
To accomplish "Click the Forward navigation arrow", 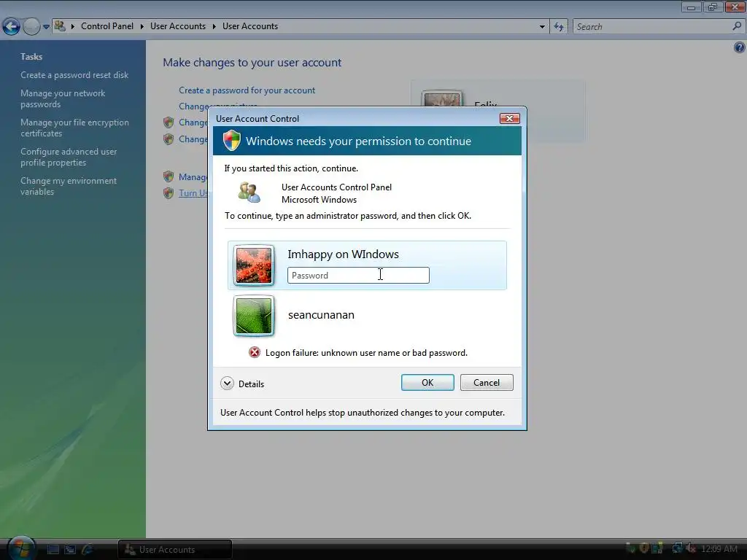I will coord(31,27).
